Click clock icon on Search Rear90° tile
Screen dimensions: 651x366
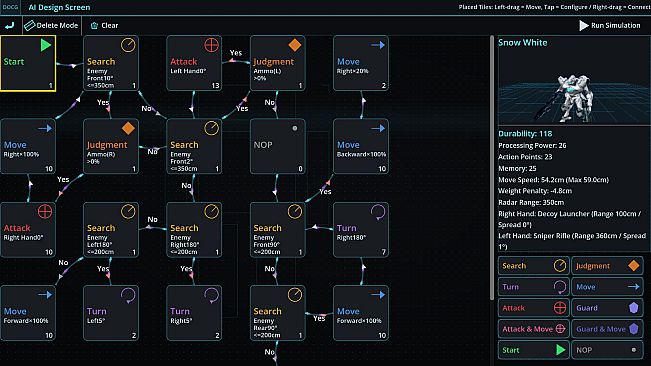295,295
